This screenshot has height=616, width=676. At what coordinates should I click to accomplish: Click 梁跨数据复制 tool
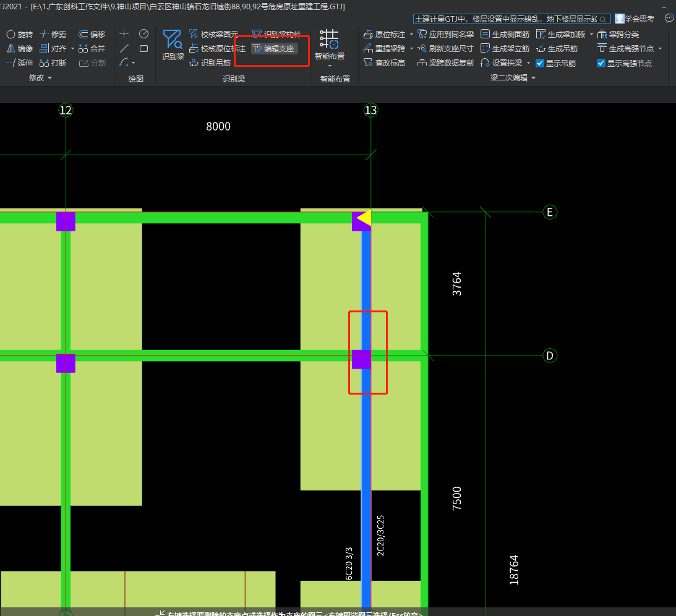click(446, 62)
